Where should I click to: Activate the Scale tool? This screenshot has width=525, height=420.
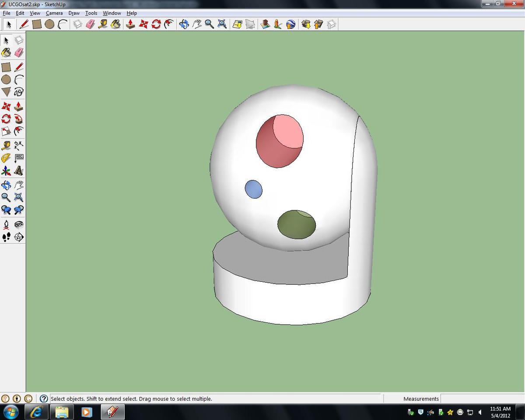pyautogui.click(x=6, y=131)
